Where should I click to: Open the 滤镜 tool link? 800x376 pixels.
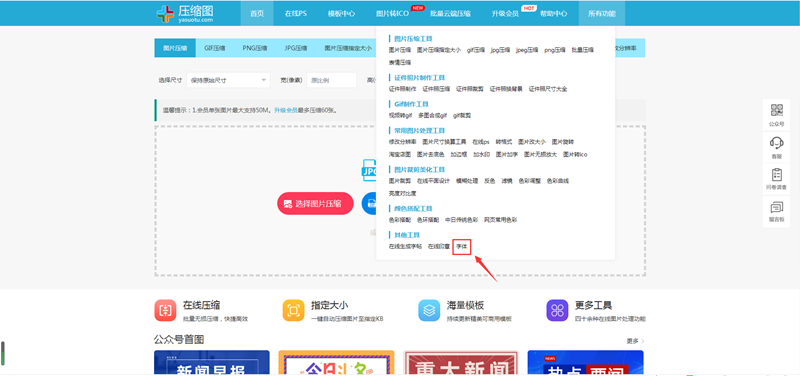[x=507, y=181]
